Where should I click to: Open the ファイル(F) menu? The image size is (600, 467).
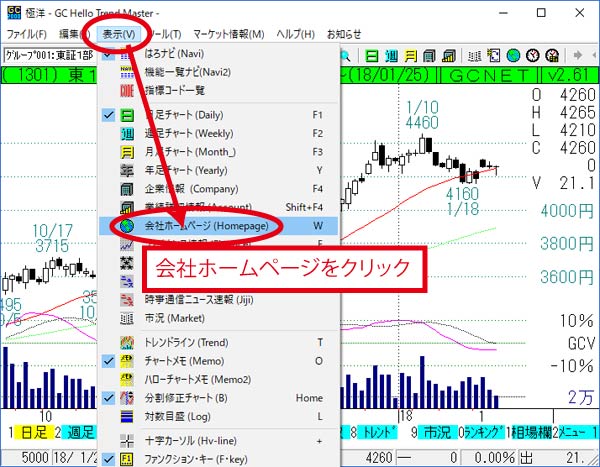[26, 34]
